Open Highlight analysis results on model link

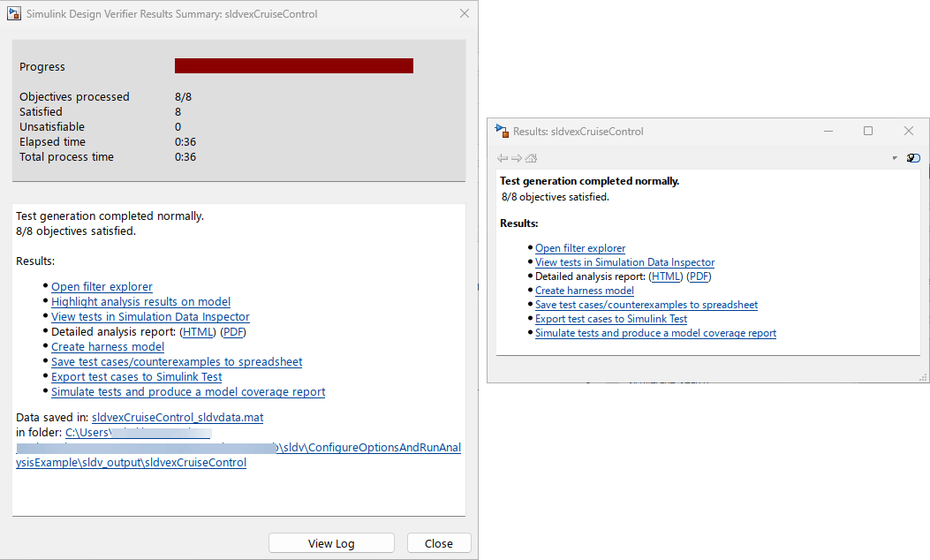click(x=140, y=301)
